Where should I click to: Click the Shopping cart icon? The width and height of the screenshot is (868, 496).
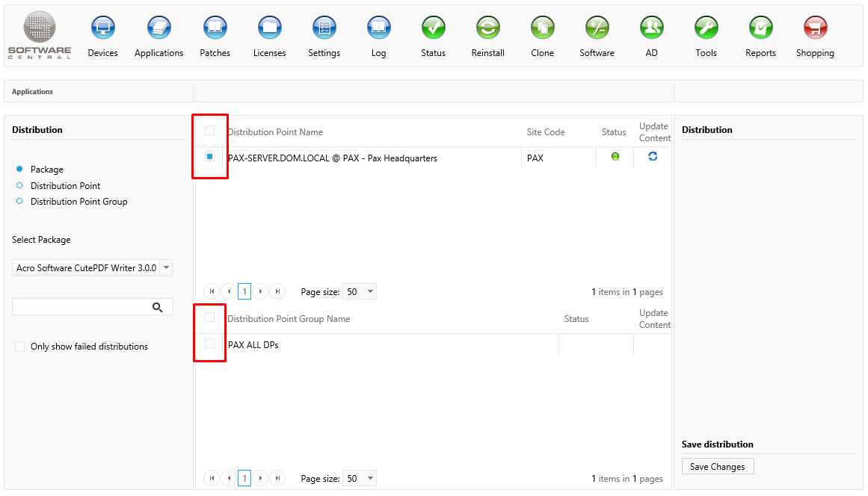coord(815,29)
